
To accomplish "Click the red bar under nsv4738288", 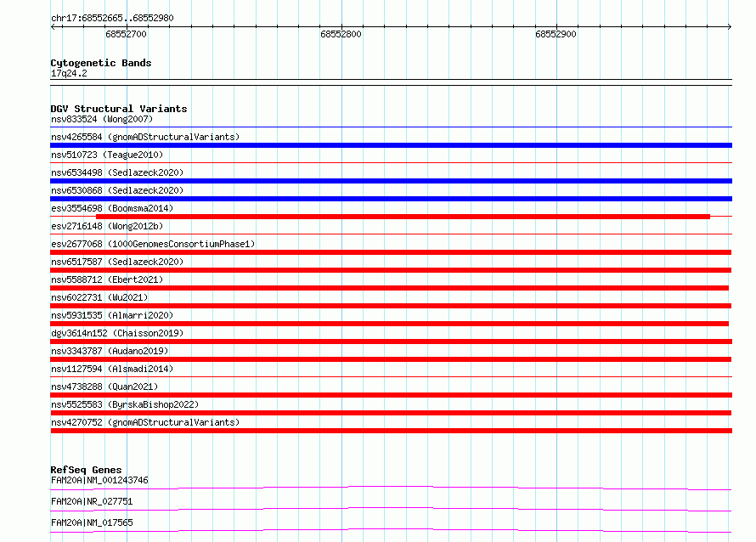I will pyautogui.click(x=391, y=395).
